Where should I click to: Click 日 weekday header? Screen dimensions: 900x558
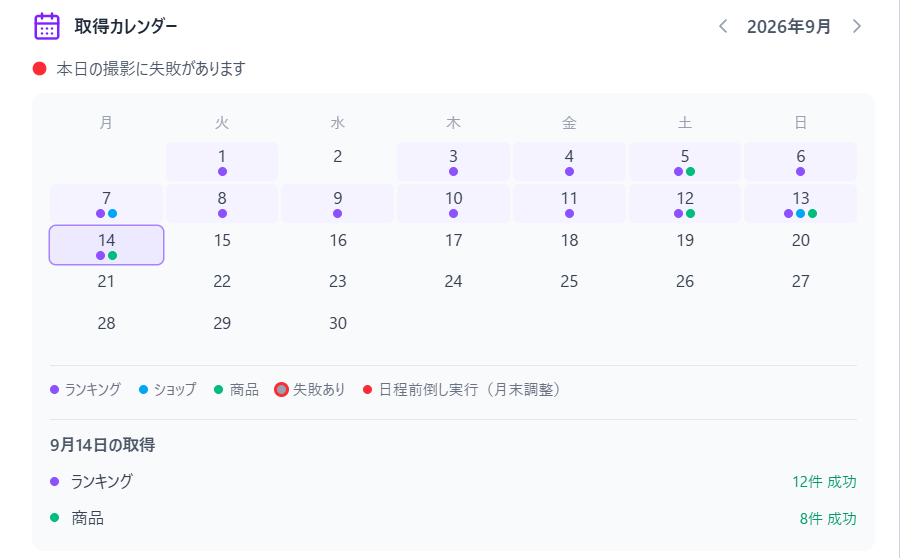(801, 122)
